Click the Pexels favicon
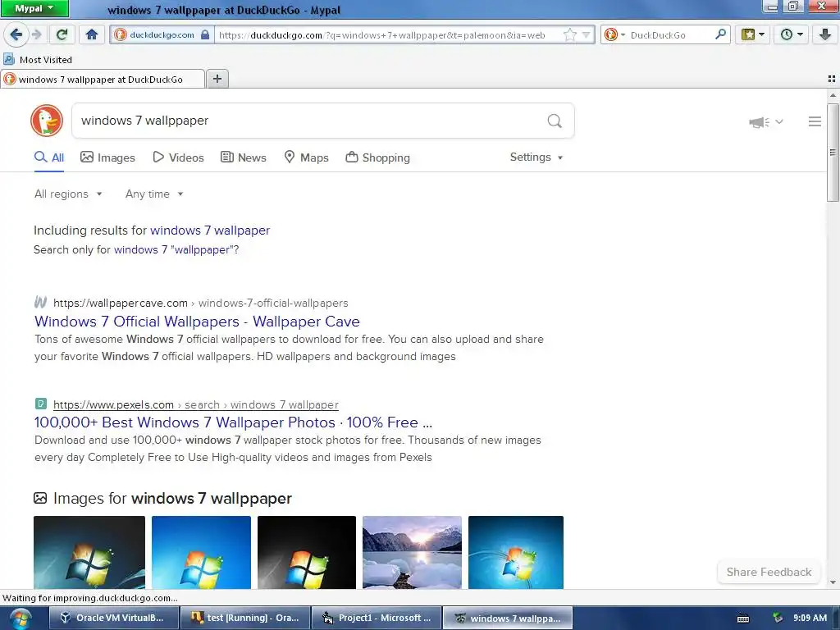840x630 pixels. [41, 404]
